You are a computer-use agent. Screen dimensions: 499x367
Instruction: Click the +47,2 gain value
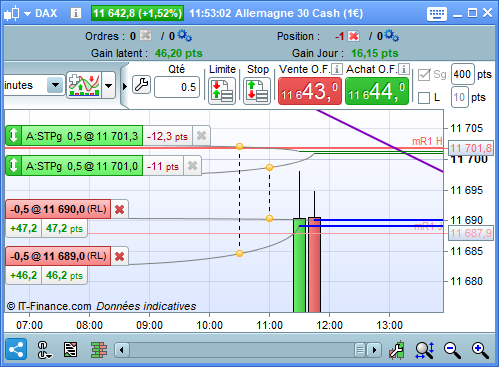click(x=24, y=228)
